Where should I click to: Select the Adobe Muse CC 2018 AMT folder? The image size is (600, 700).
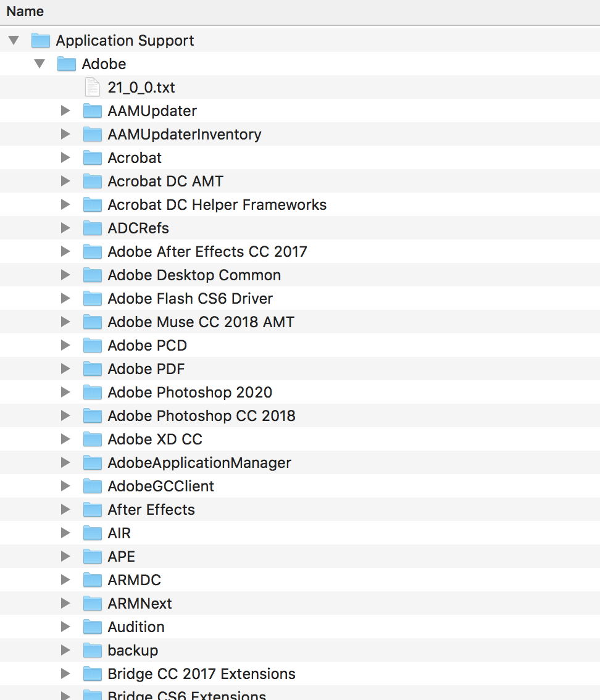click(201, 322)
